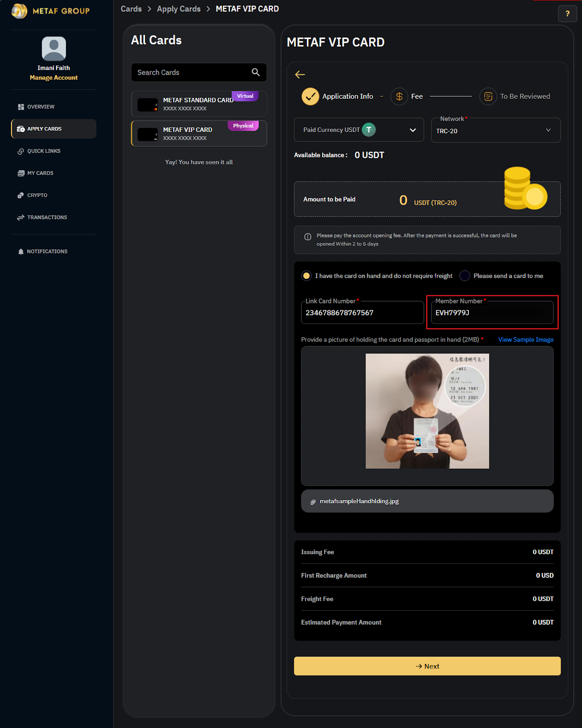Click the Quick Links chain icon
Screen dimensions: 582x728
[21, 151]
